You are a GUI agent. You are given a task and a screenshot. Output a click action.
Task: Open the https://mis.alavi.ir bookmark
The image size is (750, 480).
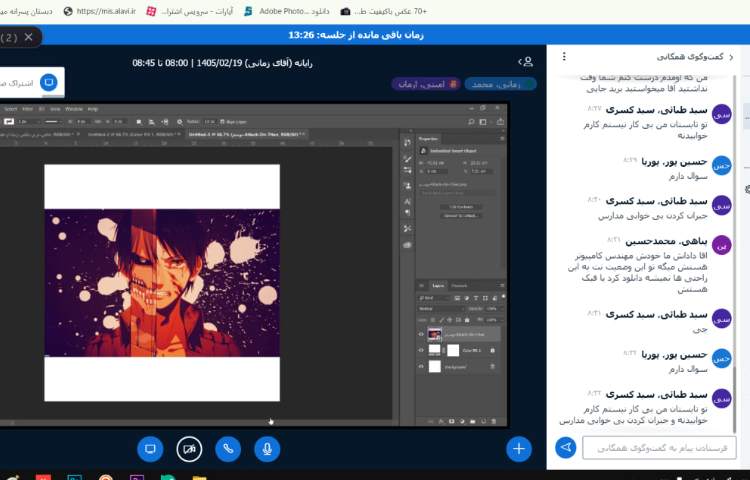(x=99, y=11)
